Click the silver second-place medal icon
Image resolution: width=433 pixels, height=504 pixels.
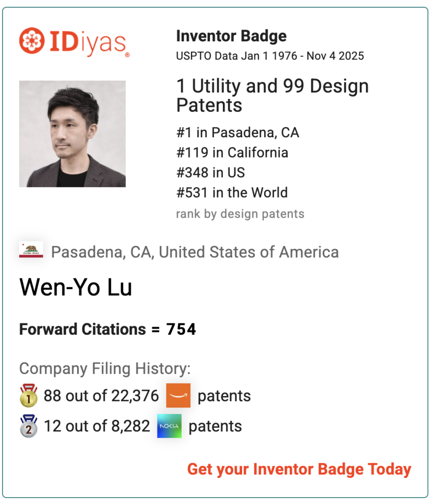(29, 426)
